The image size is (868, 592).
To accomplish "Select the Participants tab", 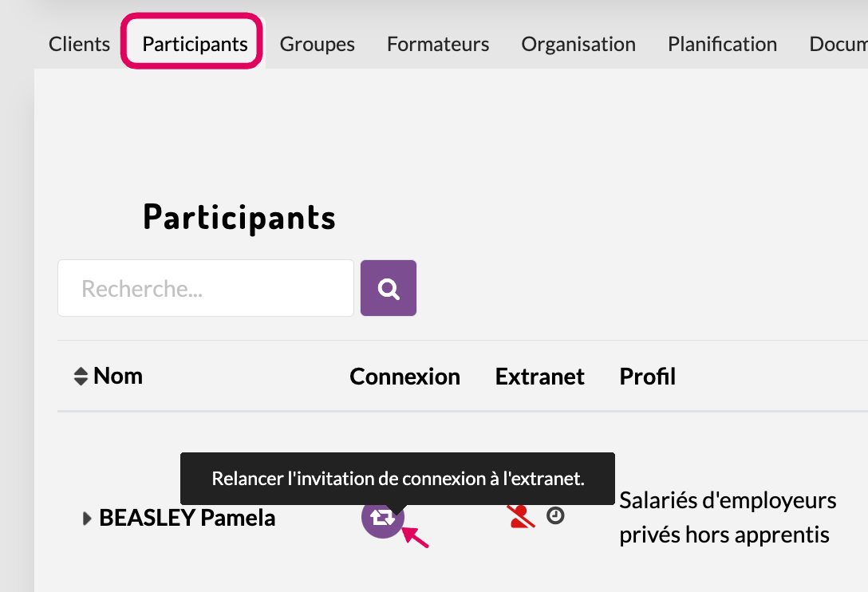I will click(x=195, y=44).
